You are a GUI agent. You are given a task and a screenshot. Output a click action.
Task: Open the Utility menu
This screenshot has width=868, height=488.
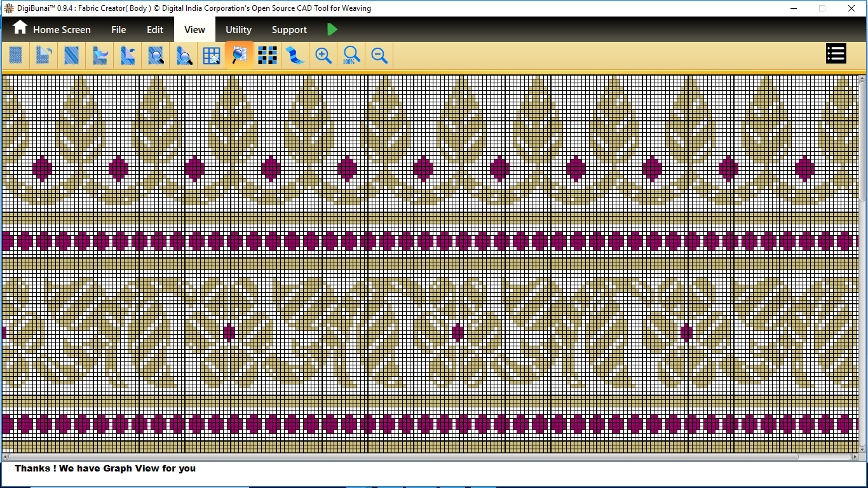click(x=238, y=30)
